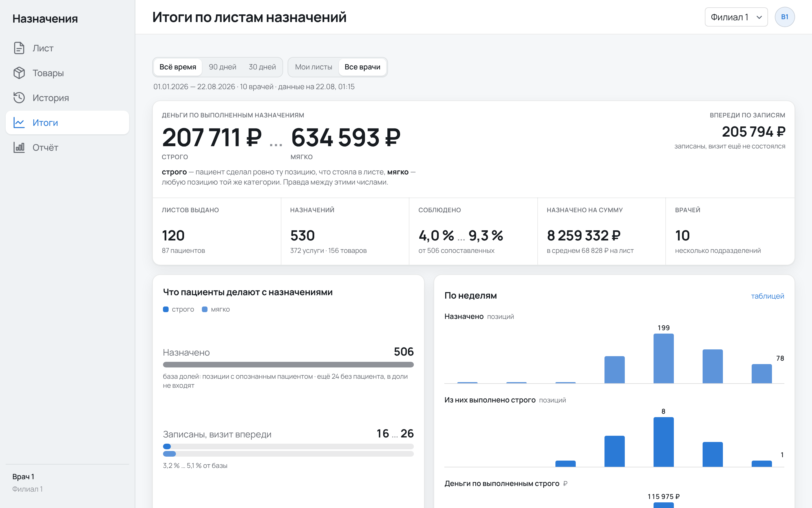812x508 pixels.
Task: Click the strict Записаны progress bar
Action: pos(288,446)
